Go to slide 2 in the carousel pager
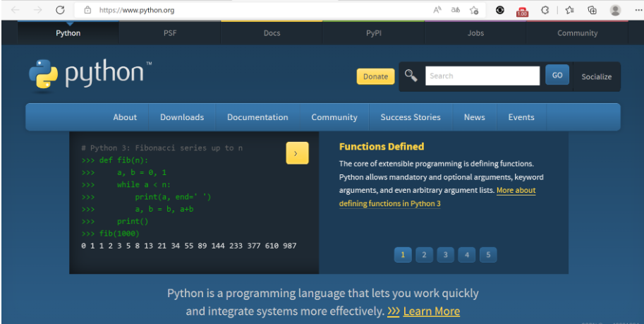The height and width of the screenshot is (324, 644). coord(424,255)
